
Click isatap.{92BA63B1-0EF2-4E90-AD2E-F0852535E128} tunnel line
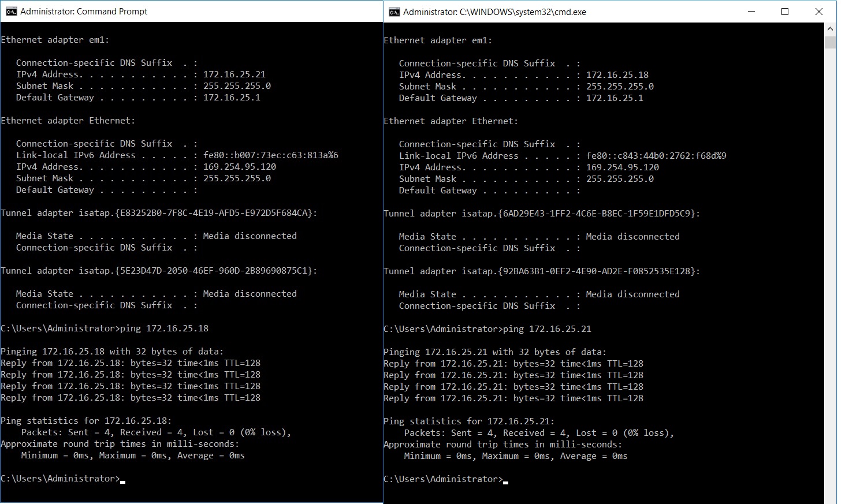click(x=542, y=271)
